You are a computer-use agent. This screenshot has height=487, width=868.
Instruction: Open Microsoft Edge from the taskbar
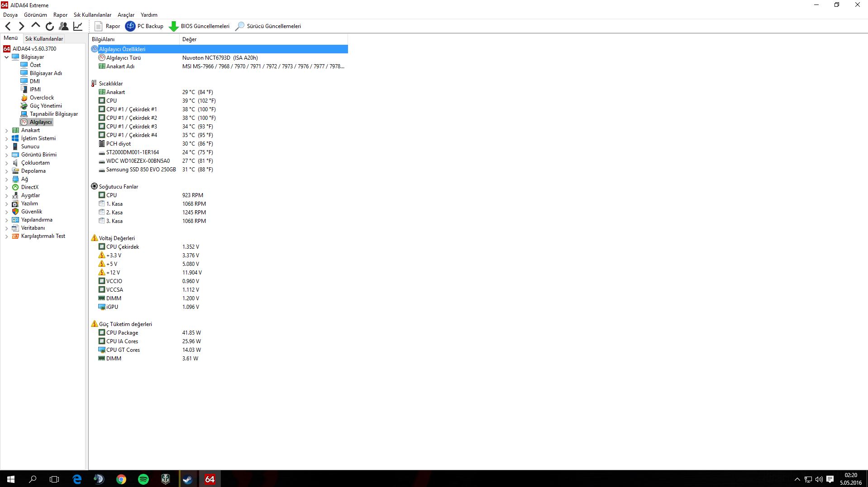(x=77, y=479)
